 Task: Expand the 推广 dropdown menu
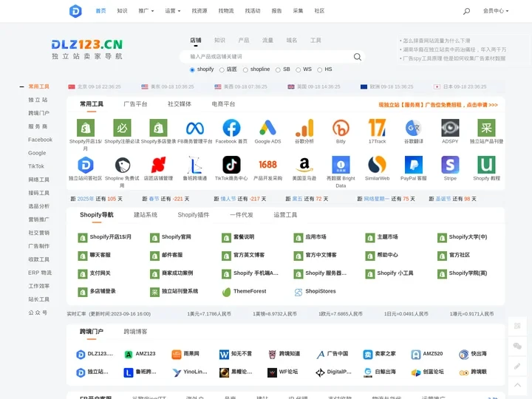coord(146,11)
